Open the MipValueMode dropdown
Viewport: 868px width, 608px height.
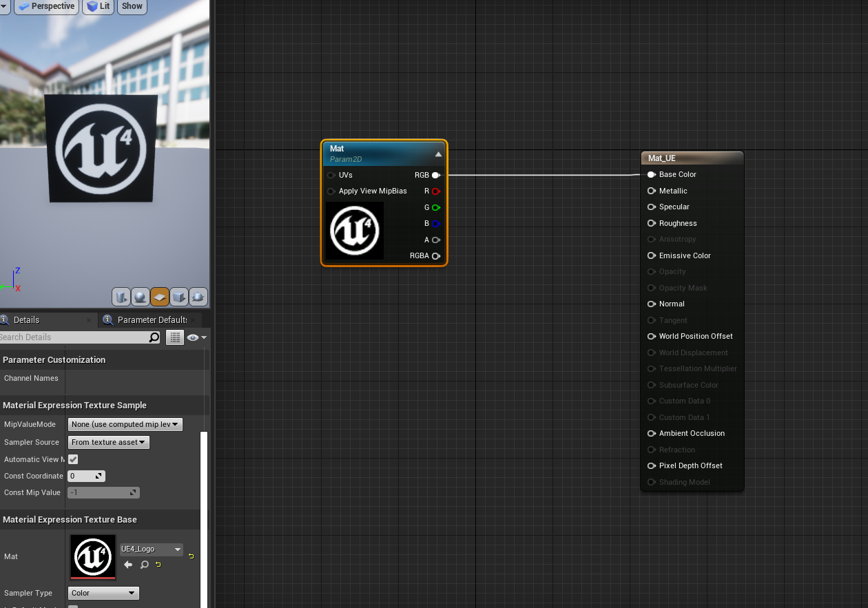124,424
